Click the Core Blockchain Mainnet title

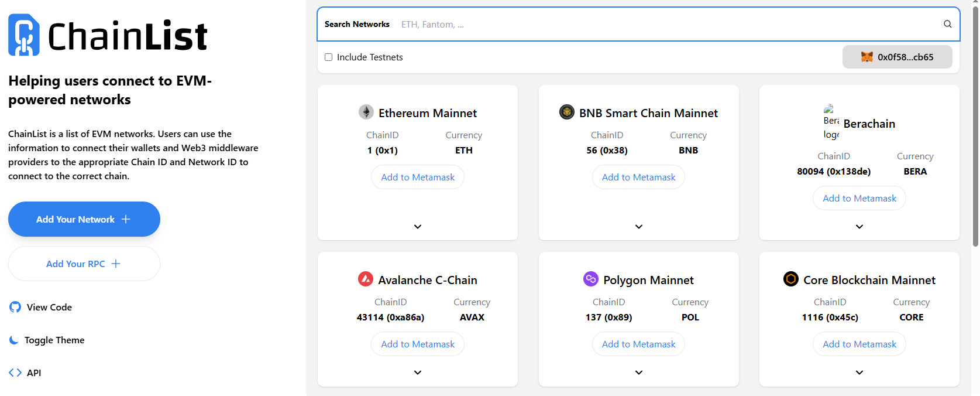[x=869, y=280]
